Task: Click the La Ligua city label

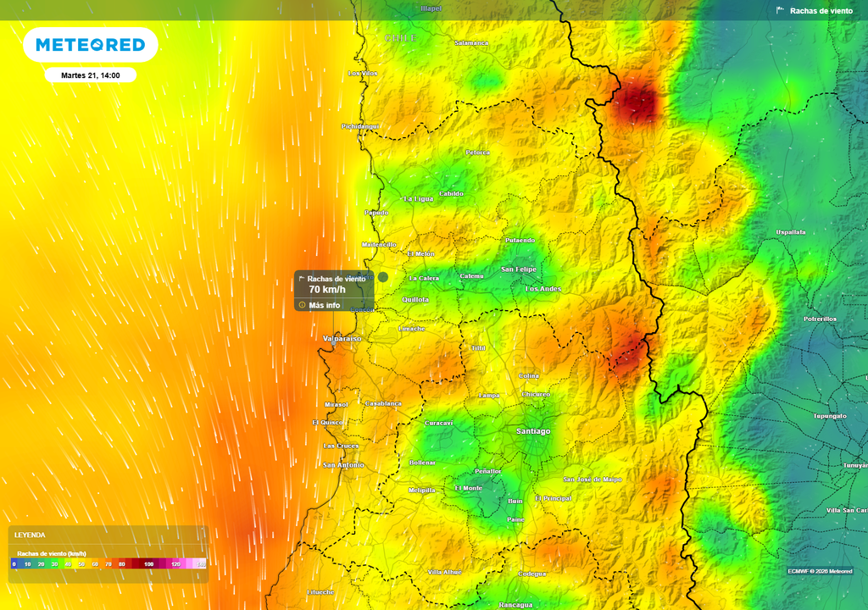Action: pyautogui.click(x=418, y=199)
